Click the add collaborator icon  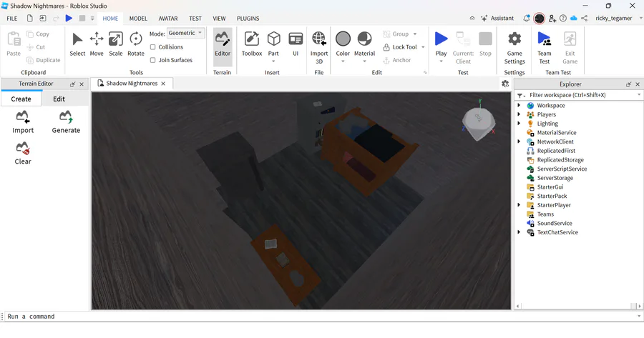[552, 18]
